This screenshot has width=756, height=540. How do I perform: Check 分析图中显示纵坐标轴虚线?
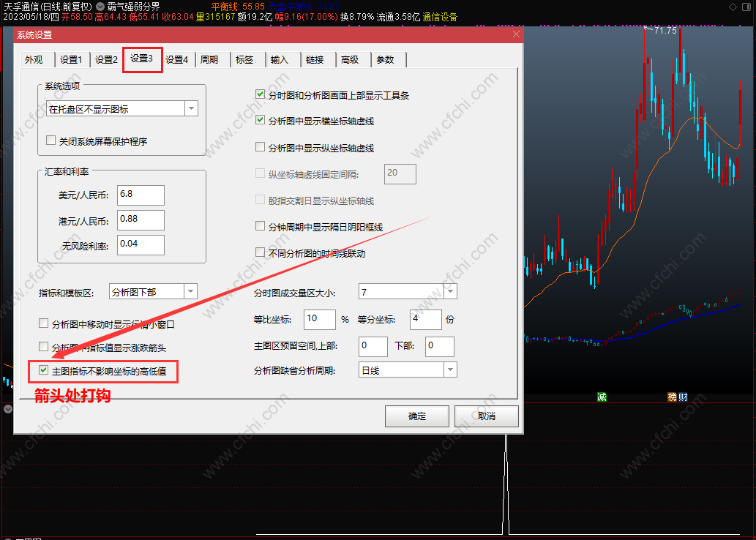coord(260,146)
